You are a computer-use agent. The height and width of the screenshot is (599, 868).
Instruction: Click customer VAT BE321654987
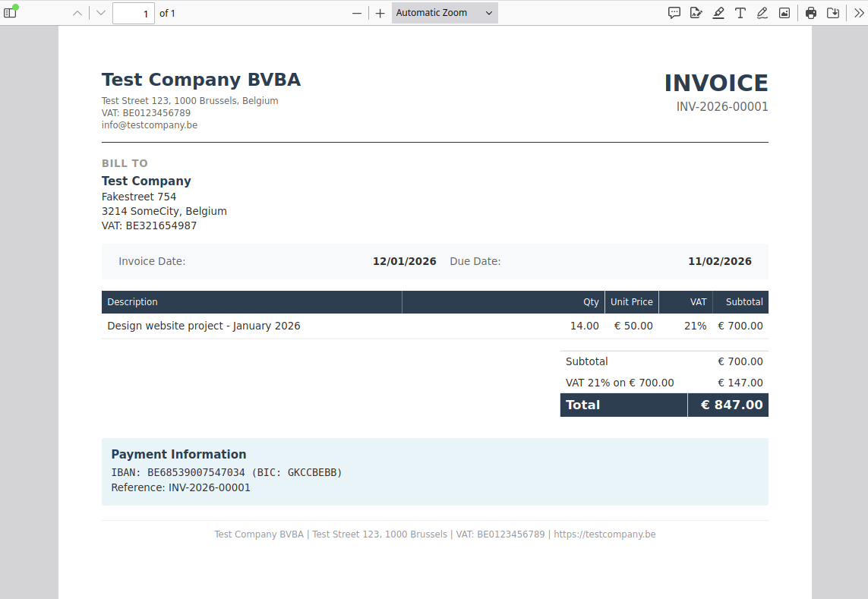pos(149,225)
